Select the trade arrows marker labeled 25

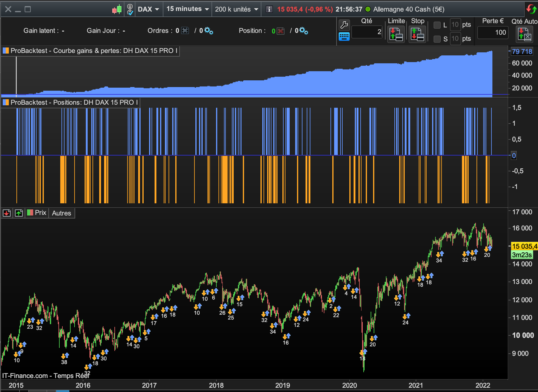click(232, 311)
